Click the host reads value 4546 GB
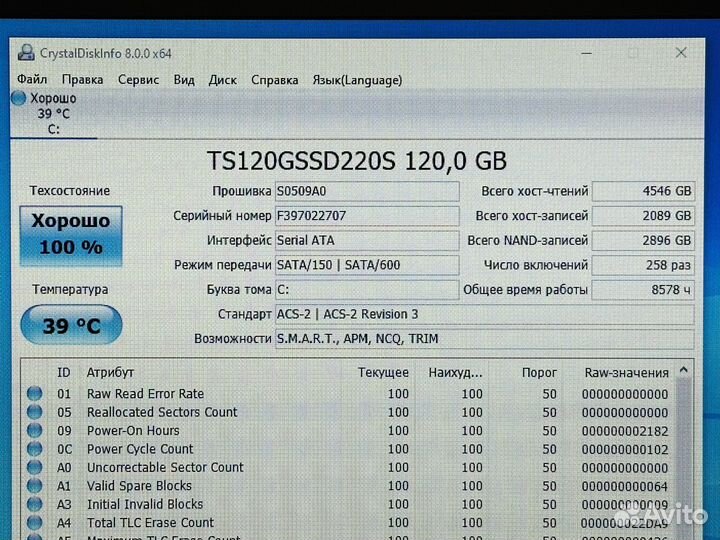720x540 pixels. click(x=643, y=191)
